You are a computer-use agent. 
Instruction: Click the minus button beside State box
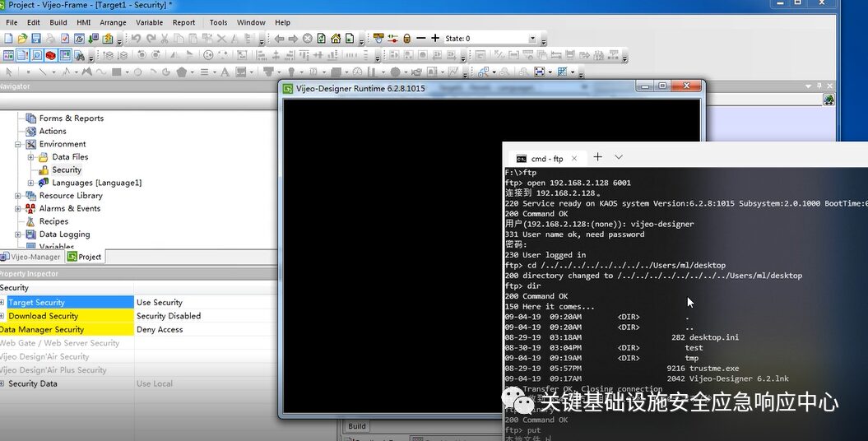(420, 38)
